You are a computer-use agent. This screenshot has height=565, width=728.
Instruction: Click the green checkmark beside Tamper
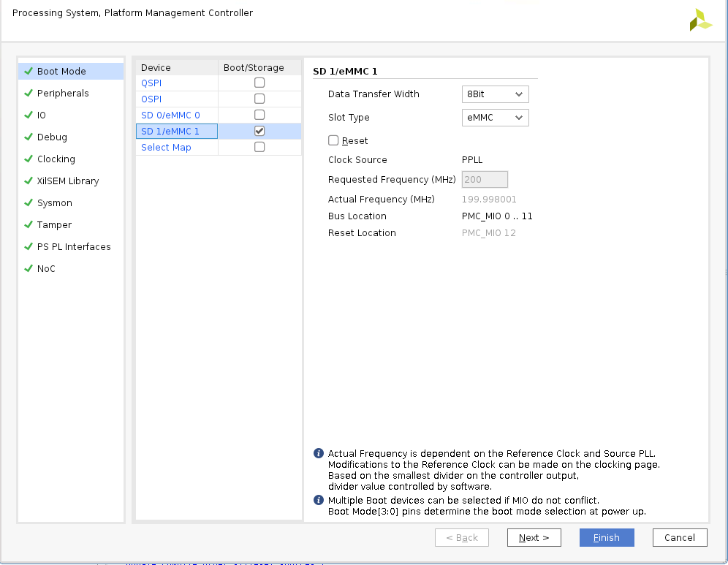point(29,224)
